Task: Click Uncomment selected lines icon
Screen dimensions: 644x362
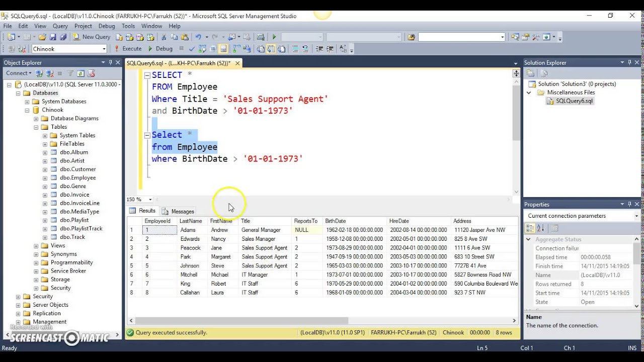Action: tap(305, 49)
